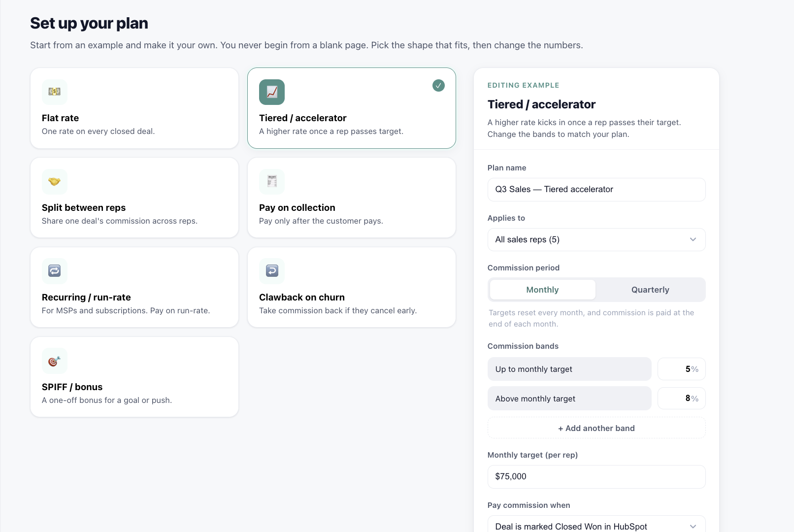
Task: Click the editor panel 'Tiered / accelerator' heading
Action: click(541, 104)
